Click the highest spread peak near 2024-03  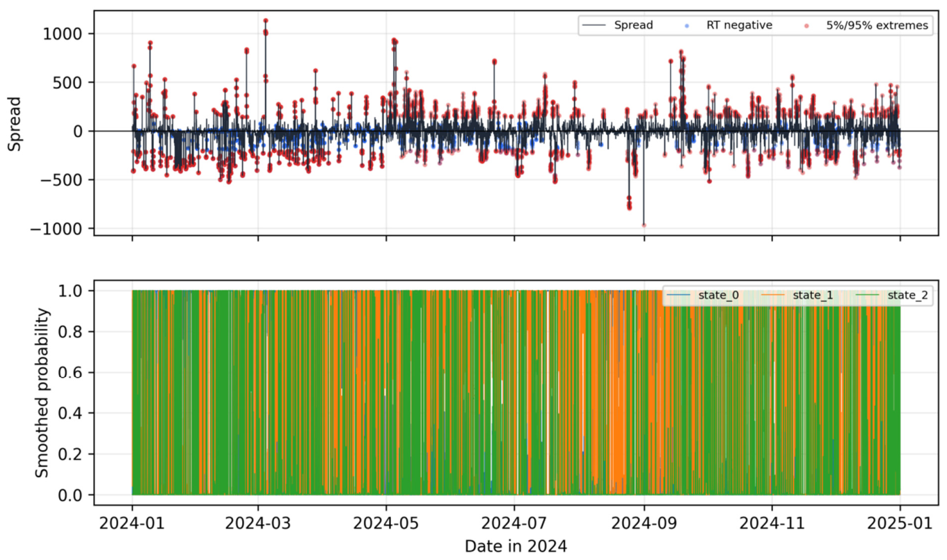(266, 21)
